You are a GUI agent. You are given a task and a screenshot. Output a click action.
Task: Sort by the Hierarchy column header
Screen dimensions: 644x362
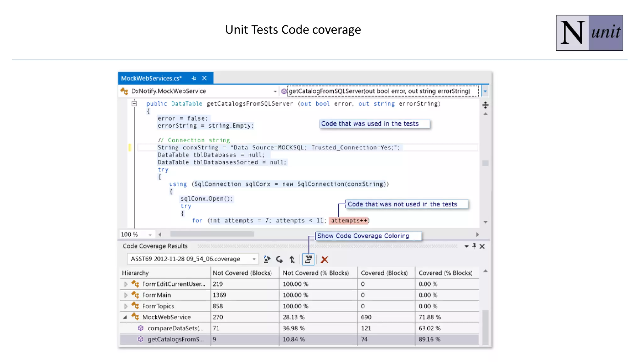(x=165, y=273)
